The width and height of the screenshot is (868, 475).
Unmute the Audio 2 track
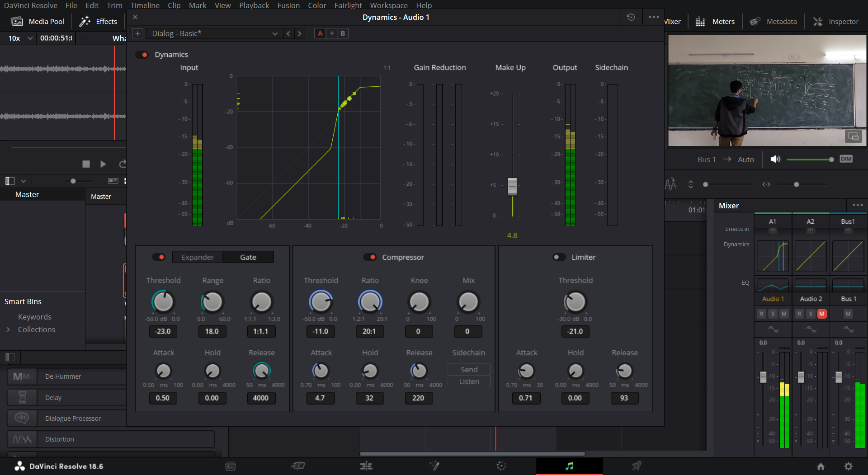click(822, 314)
